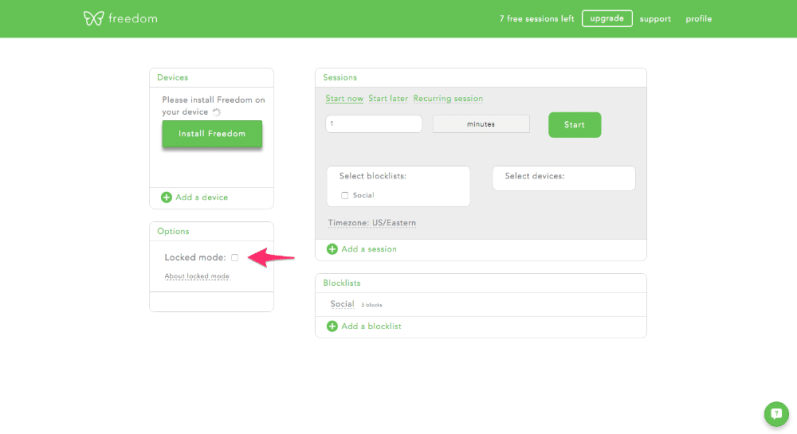Click the Timezone: US/Eastern link

tap(372, 223)
